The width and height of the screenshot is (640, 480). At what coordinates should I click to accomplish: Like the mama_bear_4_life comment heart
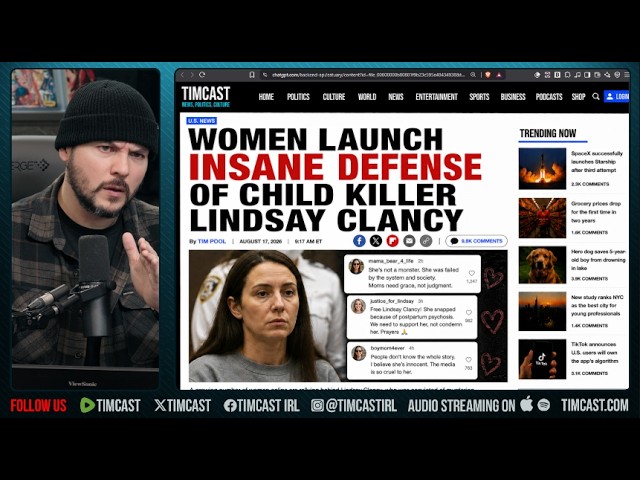tap(472, 273)
